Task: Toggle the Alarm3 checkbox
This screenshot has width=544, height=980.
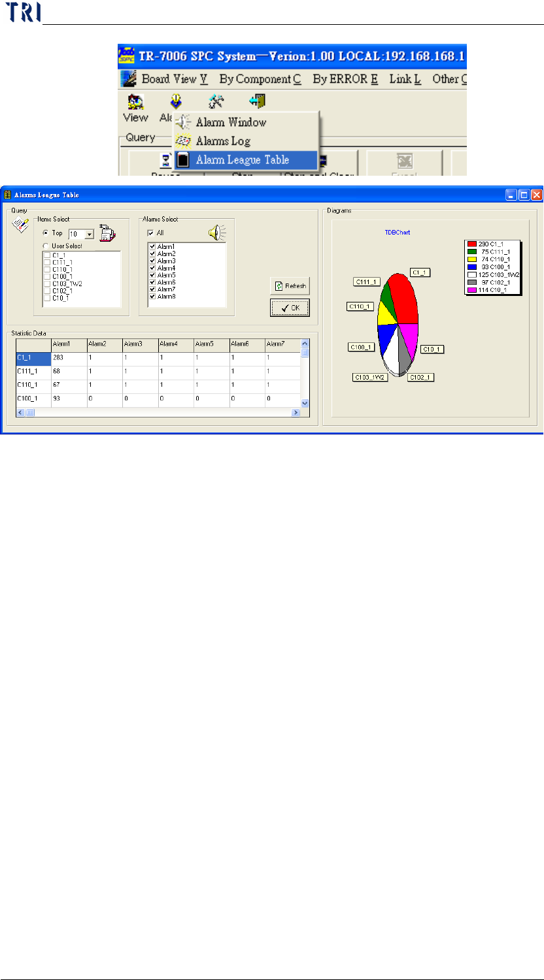Action: tap(153, 261)
